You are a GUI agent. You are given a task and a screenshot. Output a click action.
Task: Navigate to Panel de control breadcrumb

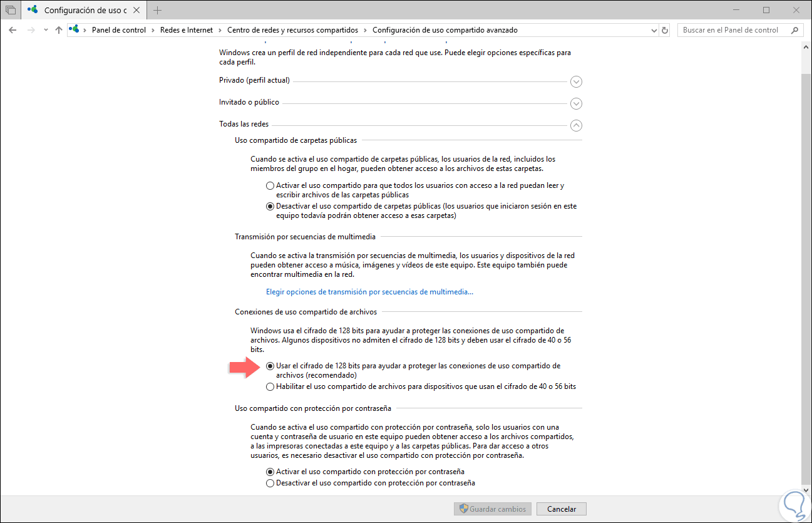[119, 30]
